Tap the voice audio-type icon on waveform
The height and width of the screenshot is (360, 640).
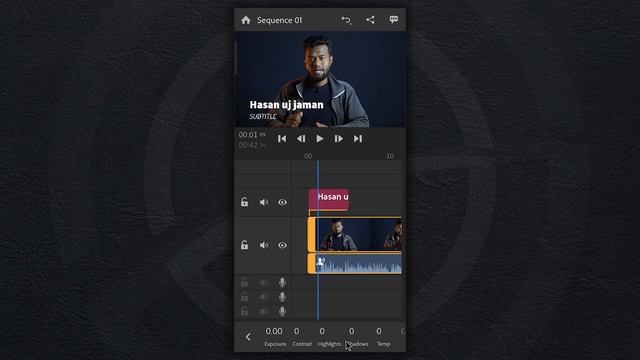(321, 261)
